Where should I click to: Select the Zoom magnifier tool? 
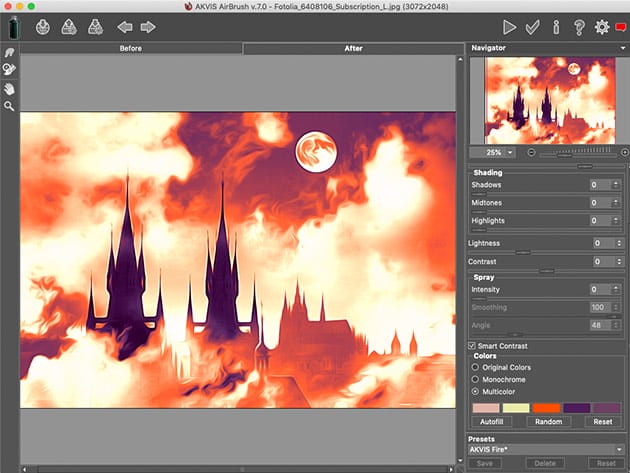point(9,105)
